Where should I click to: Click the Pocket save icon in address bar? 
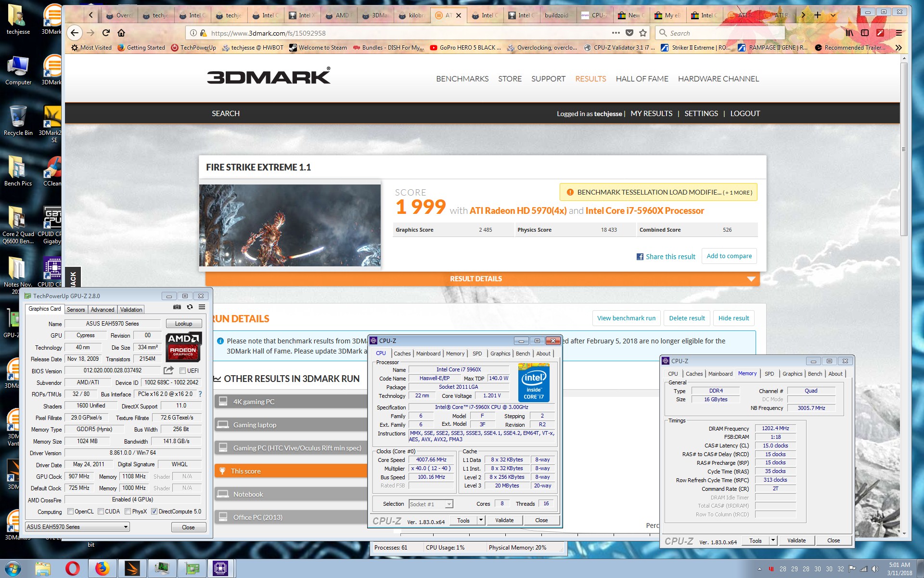coord(629,33)
